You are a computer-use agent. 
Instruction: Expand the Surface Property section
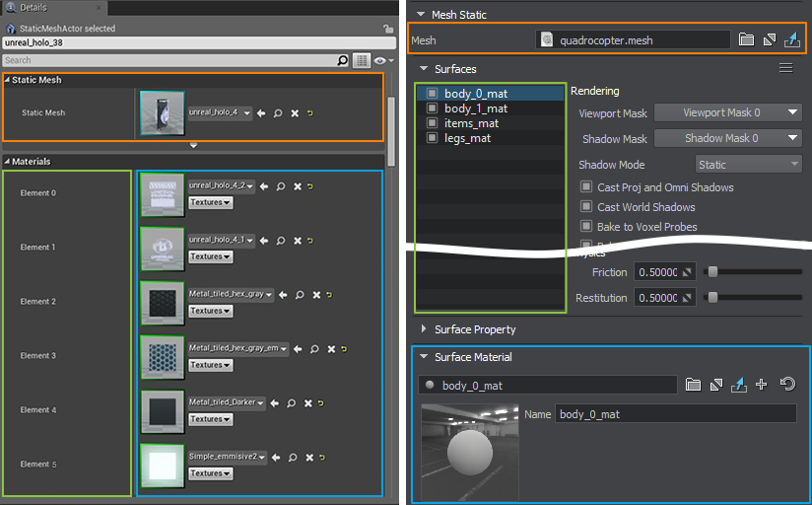click(475, 329)
